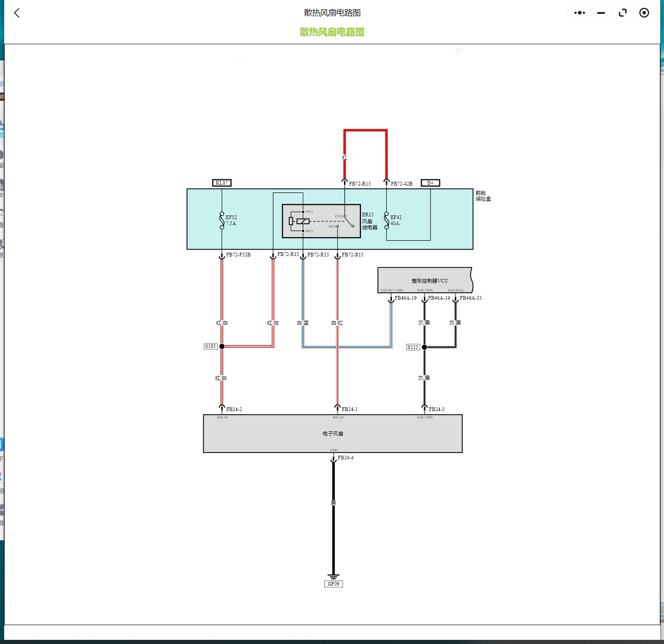Image resolution: width=664 pixels, height=644 pixels.
Task: Open the three-dot more options menu
Action: pos(580,13)
